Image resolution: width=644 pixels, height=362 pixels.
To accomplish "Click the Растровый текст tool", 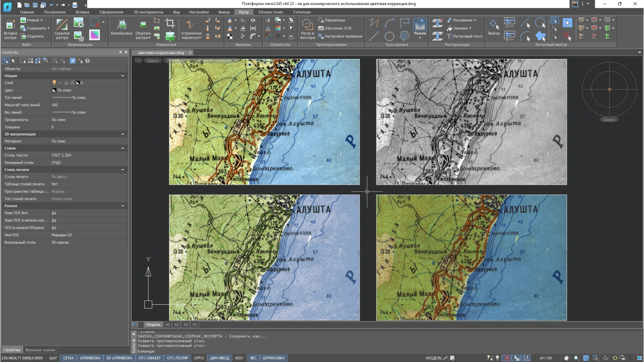I will pyautogui.click(x=465, y=36).
